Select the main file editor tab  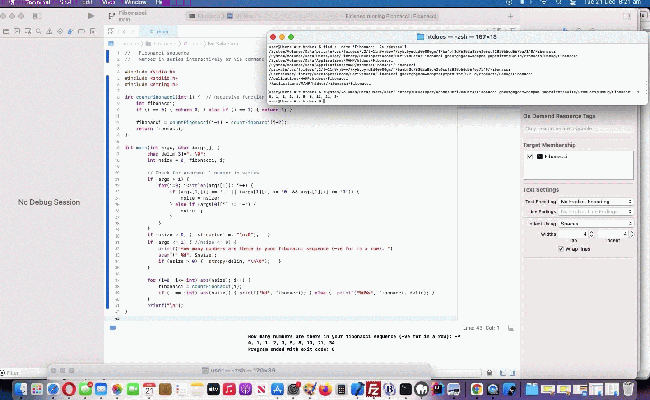click(x=159, y=32)
